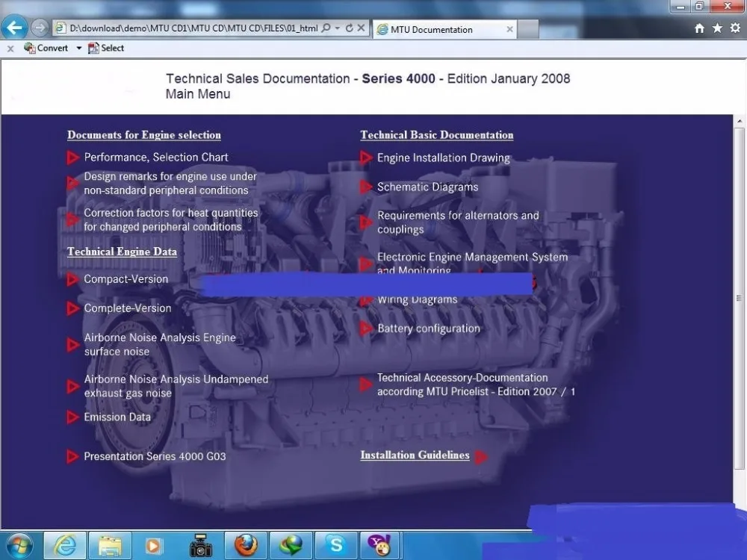Click the address bar path field
Screen dimensions: 747x560
(193, 28)
